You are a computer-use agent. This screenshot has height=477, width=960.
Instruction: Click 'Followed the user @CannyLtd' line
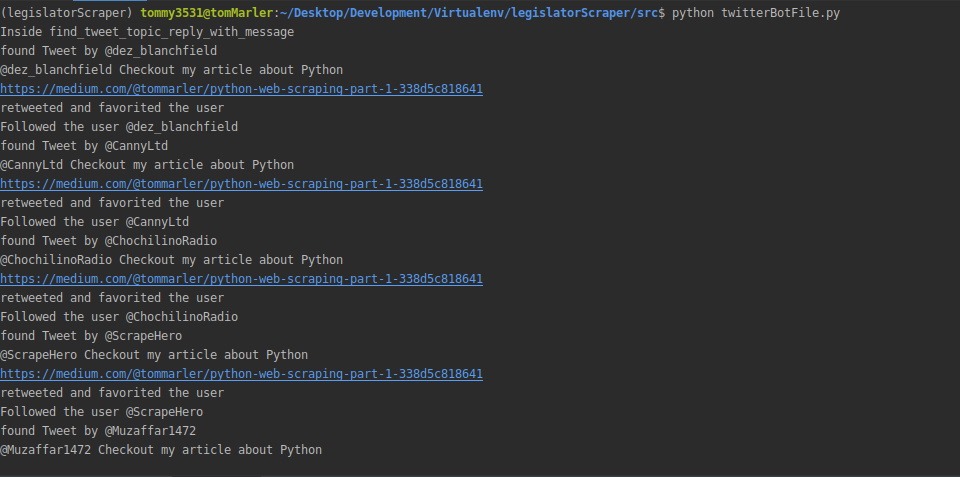94,222
